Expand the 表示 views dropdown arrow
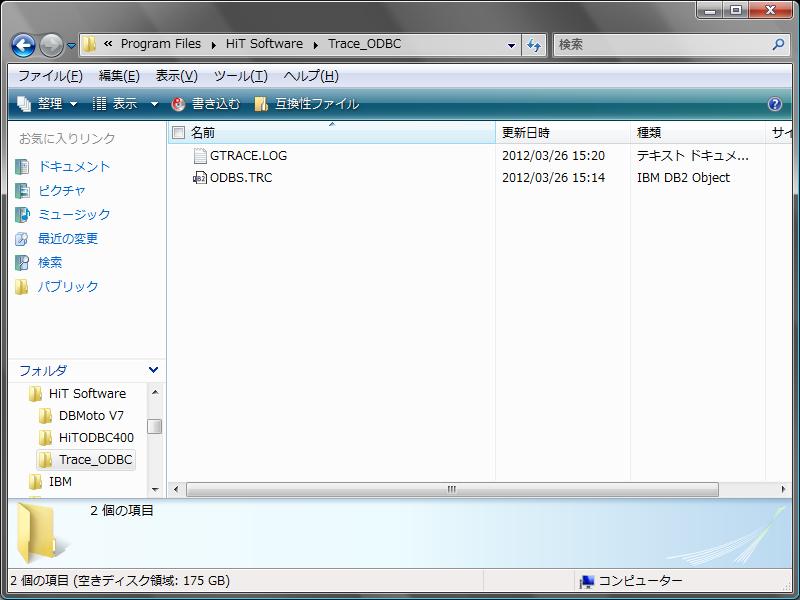 [154, 104]
